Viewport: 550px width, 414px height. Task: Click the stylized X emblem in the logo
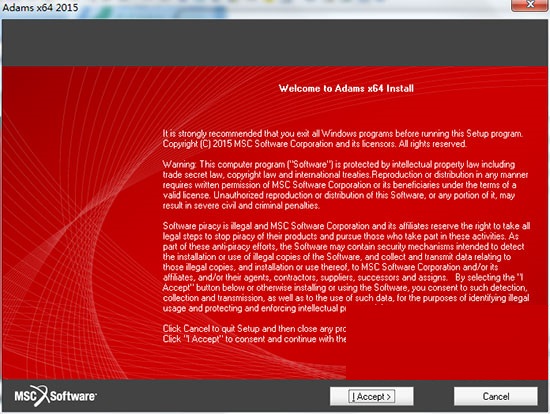point(43,396)
